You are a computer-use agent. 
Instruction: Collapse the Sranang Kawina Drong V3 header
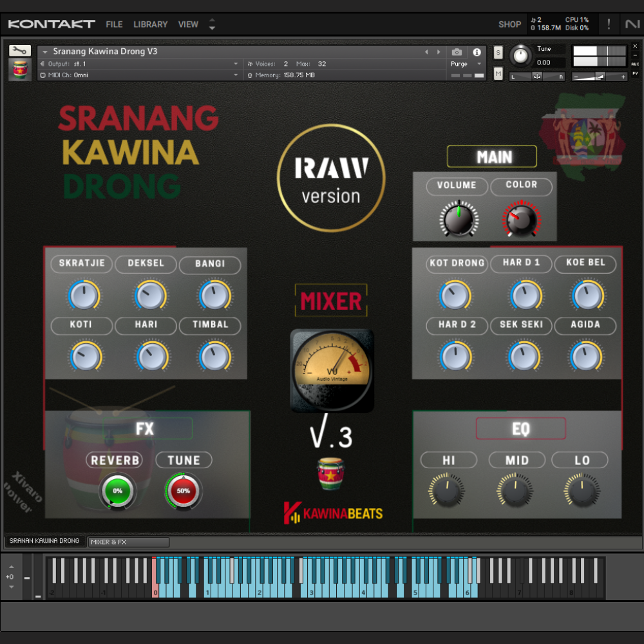pyautogui.click(x=44, y=51)
